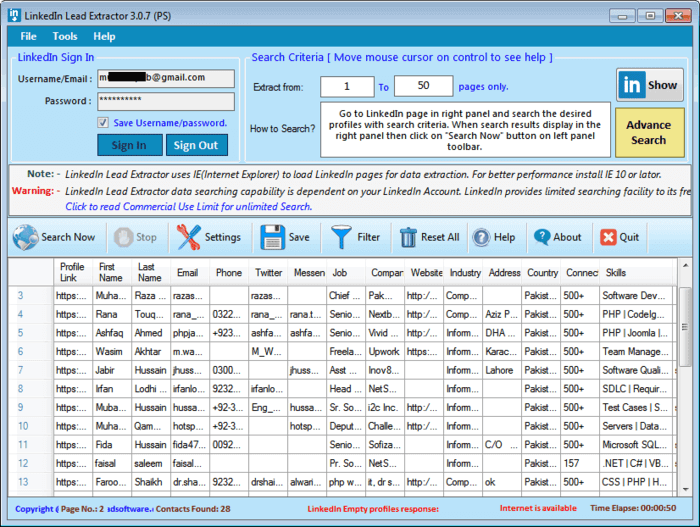Open the File menu
Viewport: 700px width, 527px height.
point(28,36)
